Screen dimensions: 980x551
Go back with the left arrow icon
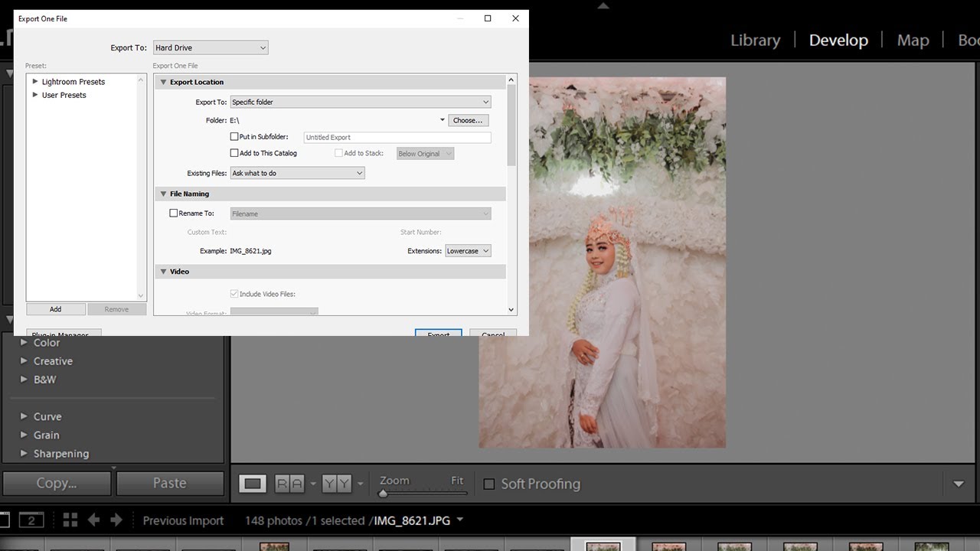[x=93, y=520]
